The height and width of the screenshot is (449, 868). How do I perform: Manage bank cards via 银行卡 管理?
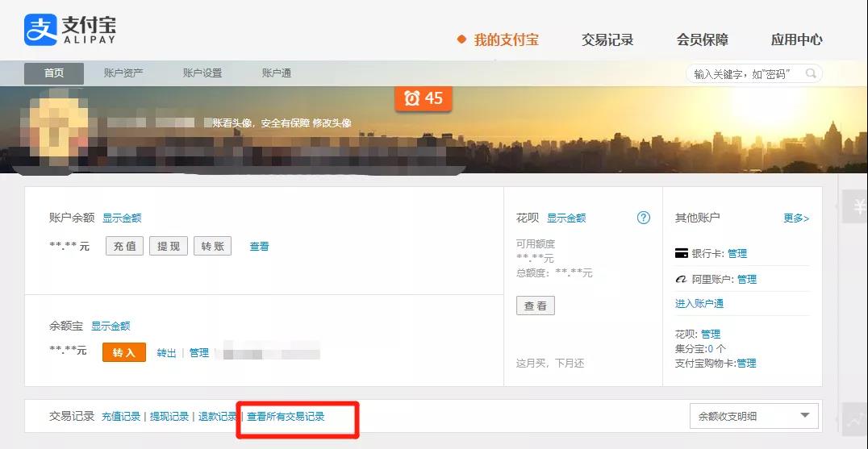(737, 253)
